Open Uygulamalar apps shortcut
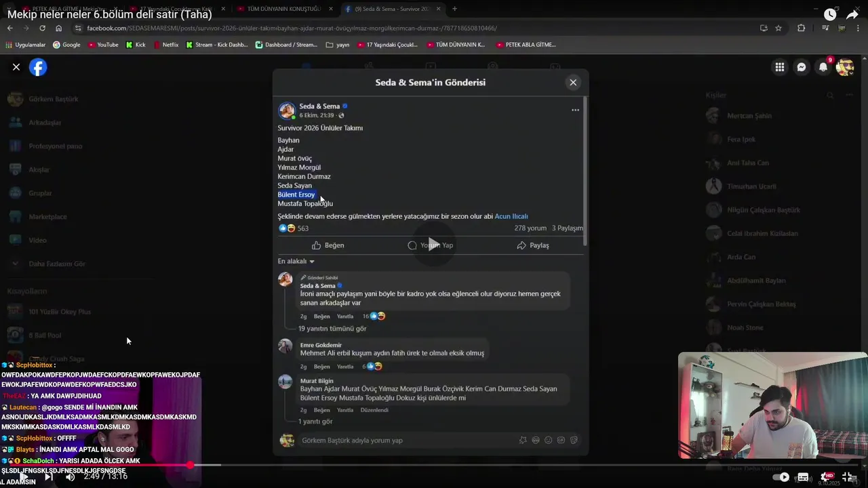The height and width of the screenshot is (488, 868). click(x=25, y=45)
